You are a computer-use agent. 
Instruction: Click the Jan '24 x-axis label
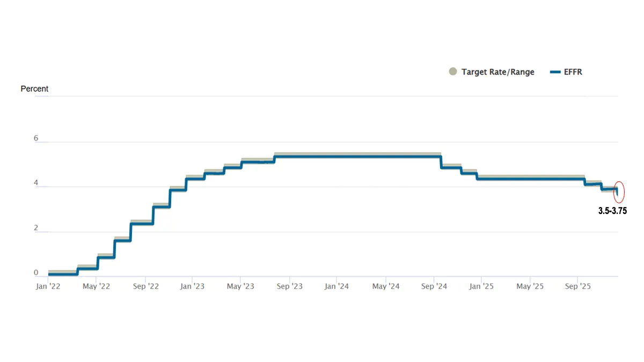[x=336, y=286]
